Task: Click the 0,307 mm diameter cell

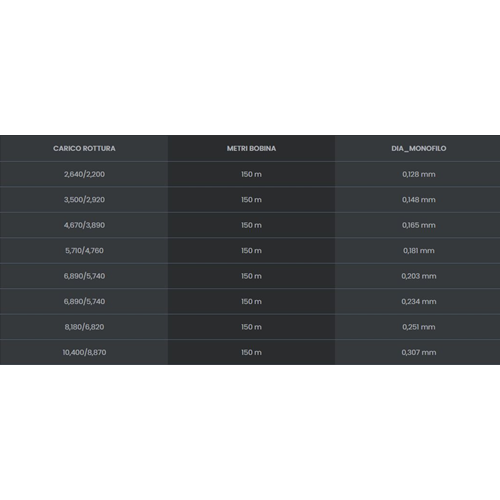Action: click(x=419, y=352)
